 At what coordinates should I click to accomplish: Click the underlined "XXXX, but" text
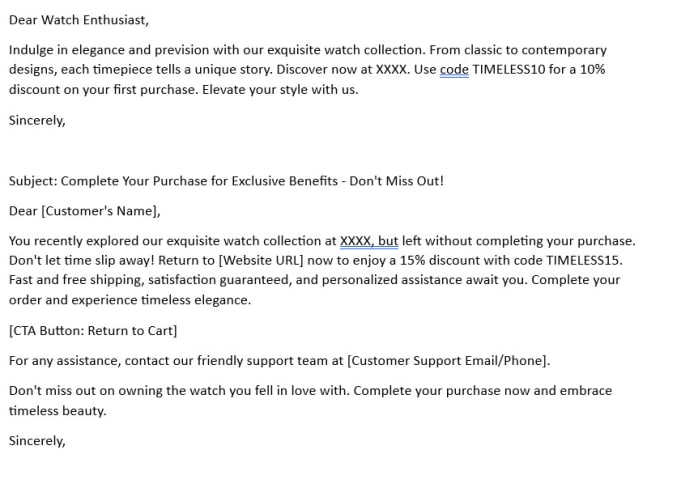click(x=369, y=241)
